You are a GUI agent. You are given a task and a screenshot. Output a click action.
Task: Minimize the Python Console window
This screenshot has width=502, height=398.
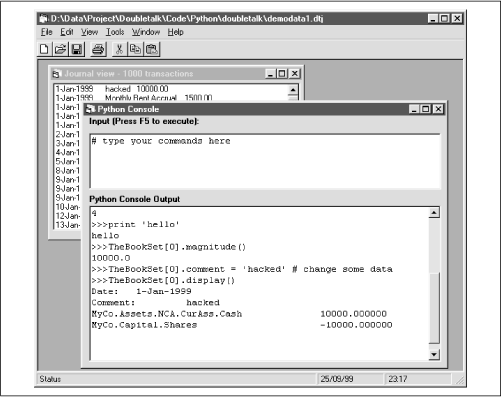click(x=414, y=109)
